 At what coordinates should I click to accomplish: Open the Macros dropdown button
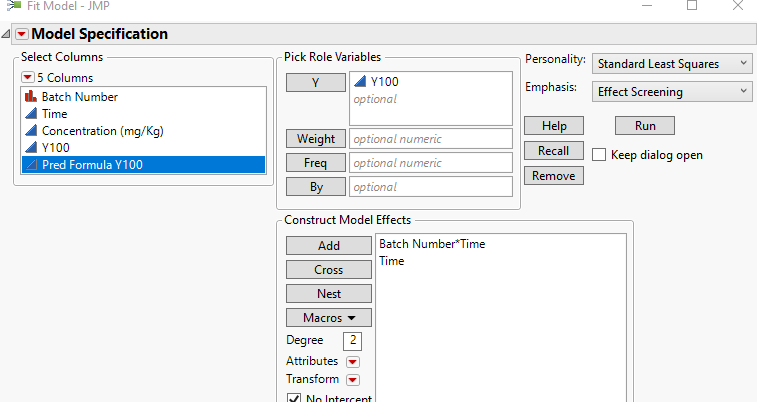[328, 317]
